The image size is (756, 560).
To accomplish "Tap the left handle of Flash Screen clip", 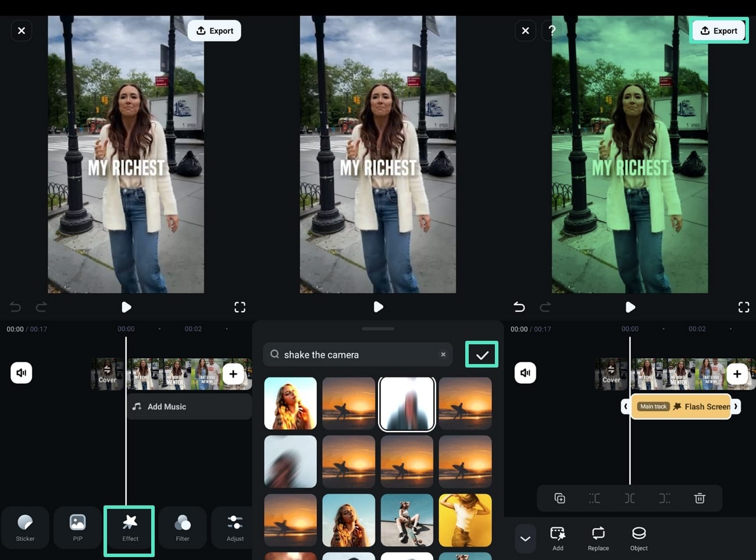I will click(626, 406).
